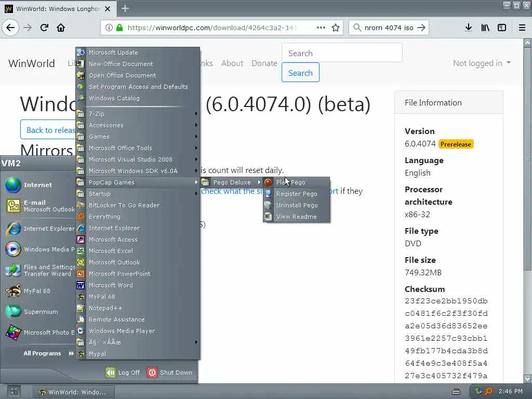Click the Microsoft Word icon in All Programs

(x=81, y=285)
